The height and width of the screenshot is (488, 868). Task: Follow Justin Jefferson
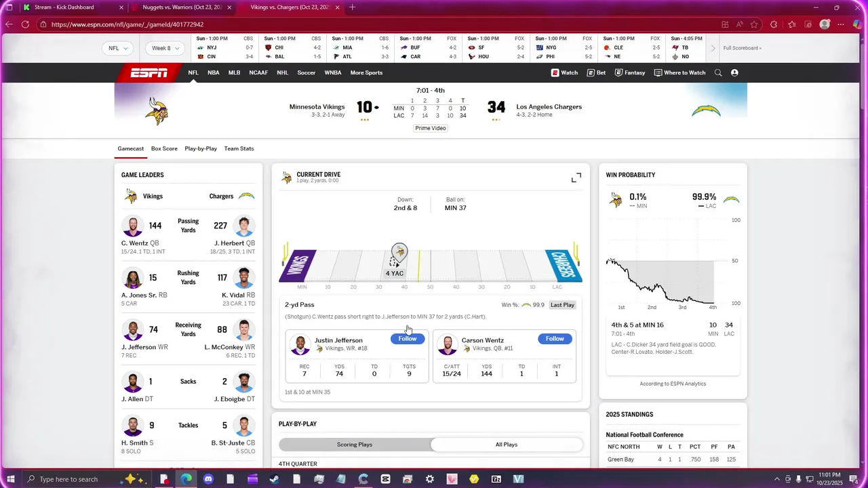coord(408,339)
